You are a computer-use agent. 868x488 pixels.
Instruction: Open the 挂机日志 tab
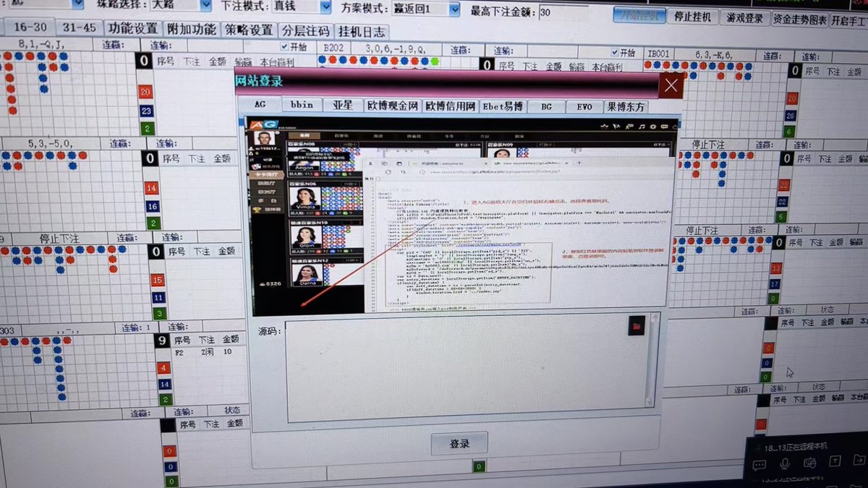[x=362, y=32]
